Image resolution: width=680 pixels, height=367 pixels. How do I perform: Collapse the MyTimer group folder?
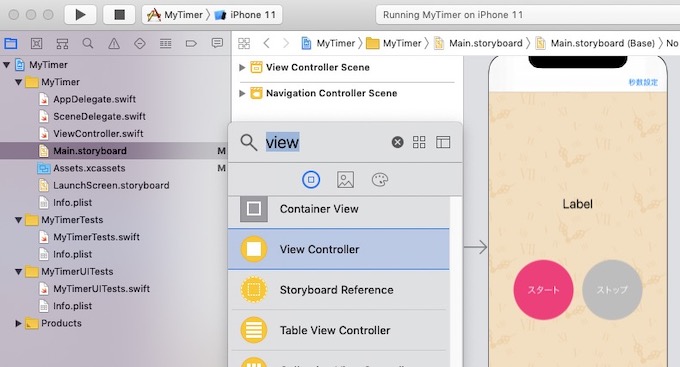18,82
